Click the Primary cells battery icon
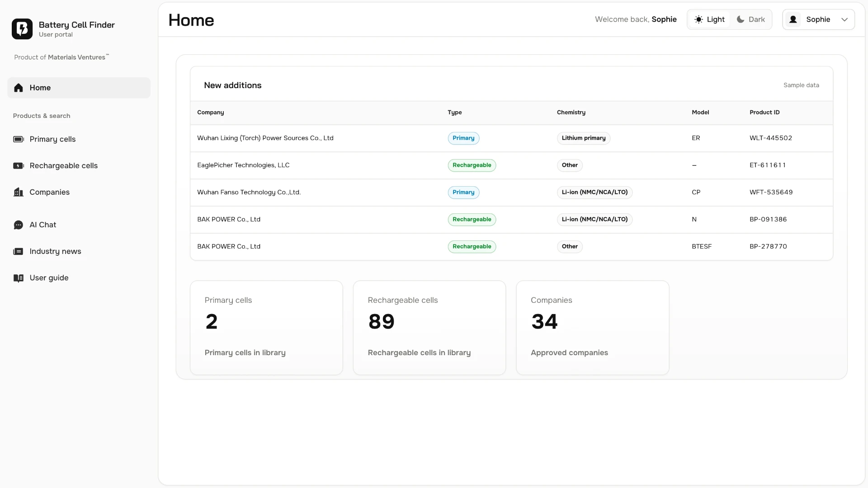The image size is (868, 488). click(19, 139)
